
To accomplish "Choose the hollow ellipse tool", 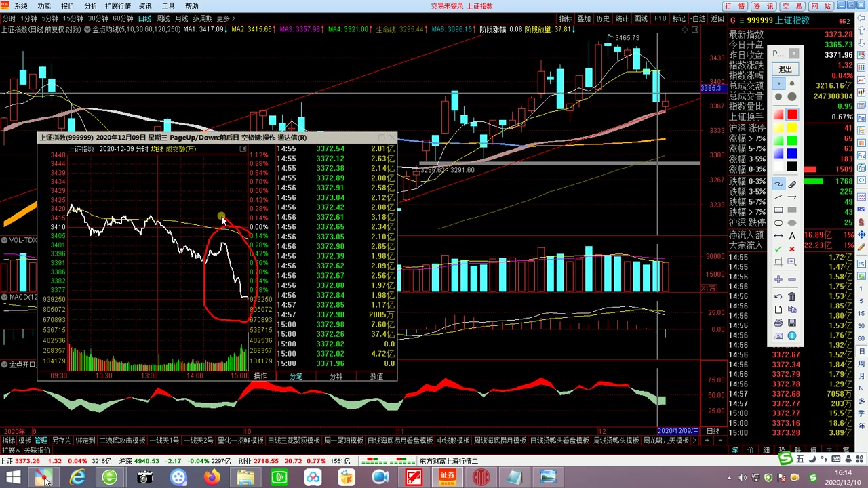I will (x=778, y=223).
